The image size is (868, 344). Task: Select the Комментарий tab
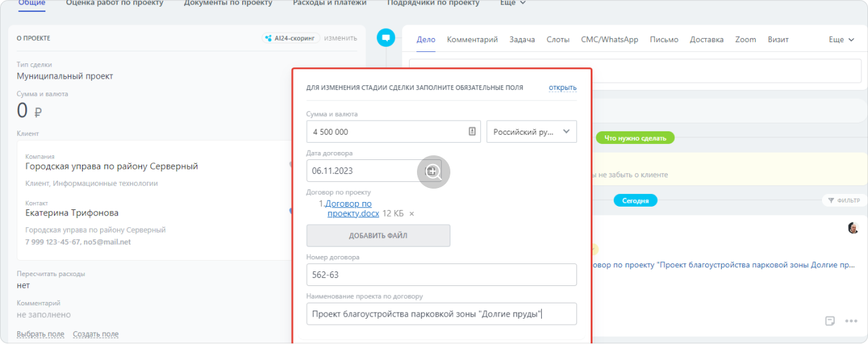[x=472, y=39]
